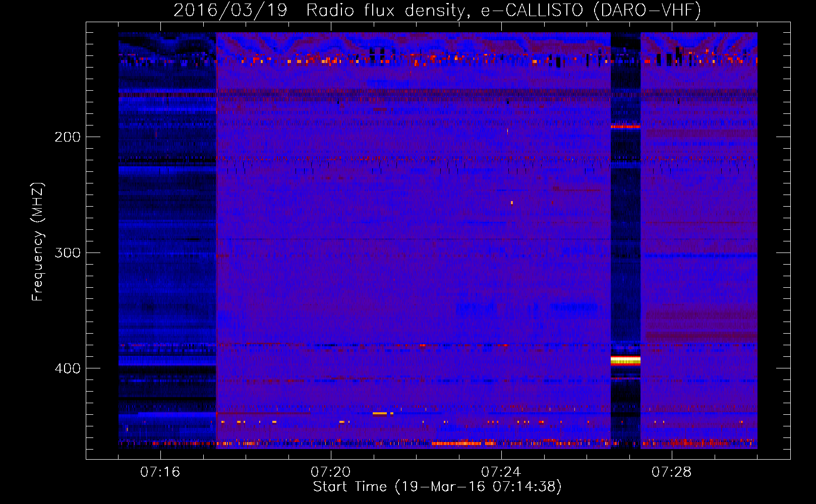
Task: Click the bright white-yellow band near 400 MHz
Action: pos(625,360)
